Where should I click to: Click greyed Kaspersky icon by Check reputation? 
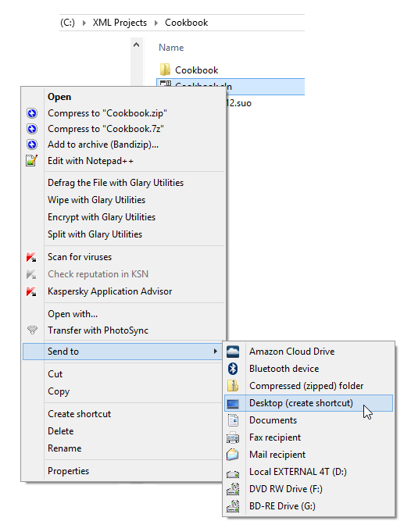[31, 274]
